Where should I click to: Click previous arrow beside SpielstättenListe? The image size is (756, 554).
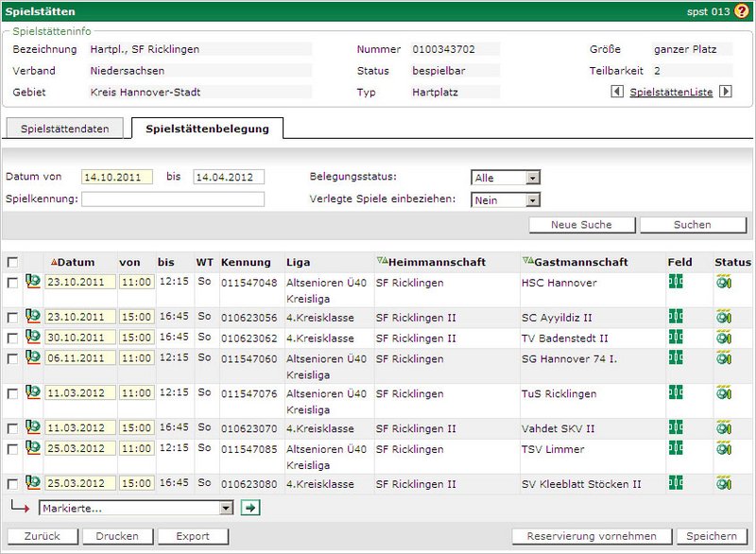(x=617, y=92)
